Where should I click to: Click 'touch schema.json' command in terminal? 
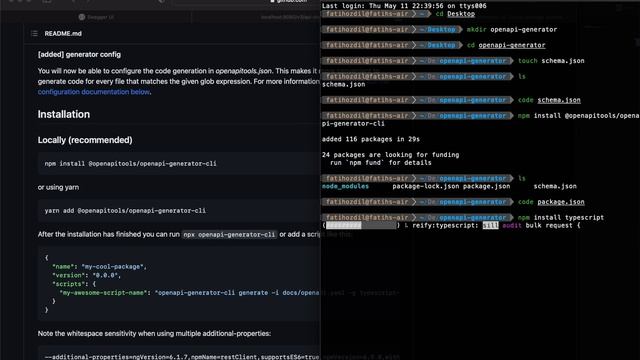click(x=551, y=61)
